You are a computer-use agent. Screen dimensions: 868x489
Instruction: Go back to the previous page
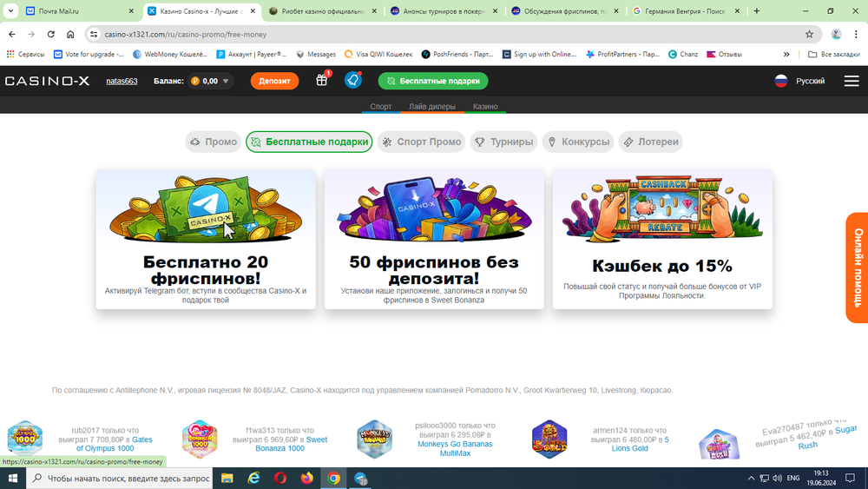(12, 35)
